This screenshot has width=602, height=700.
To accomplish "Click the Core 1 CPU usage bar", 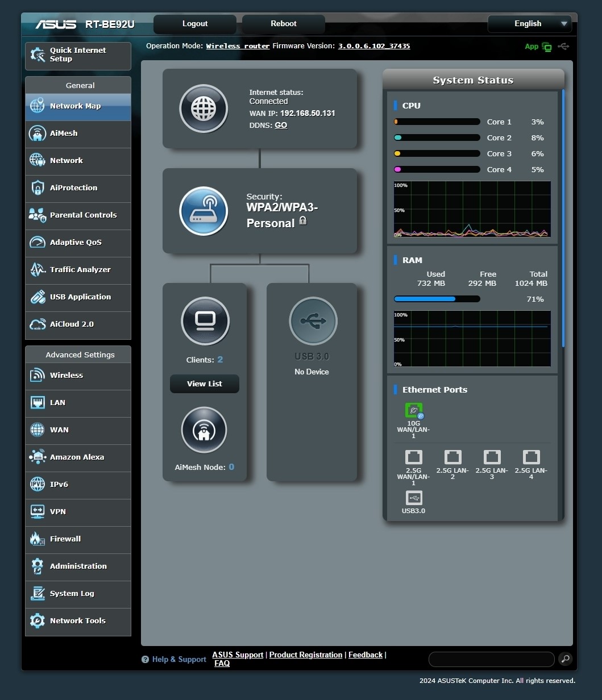I will (x=437, y=122).
